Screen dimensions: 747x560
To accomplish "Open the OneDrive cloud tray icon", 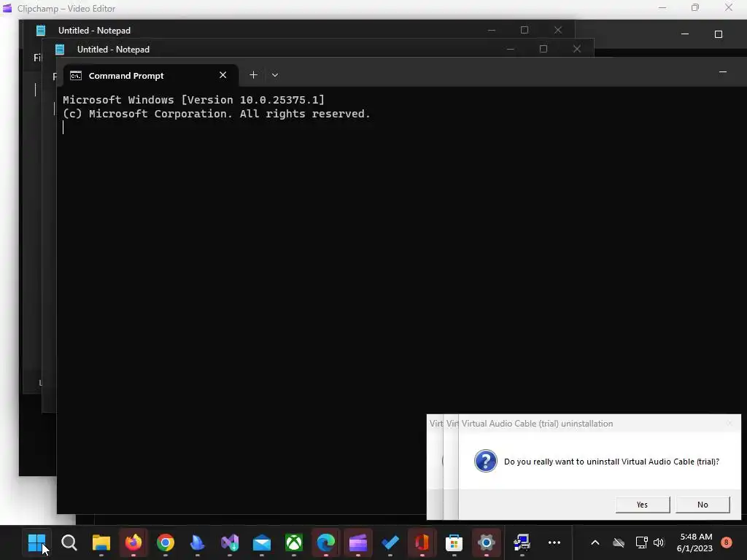I will (x=619, y=542).
